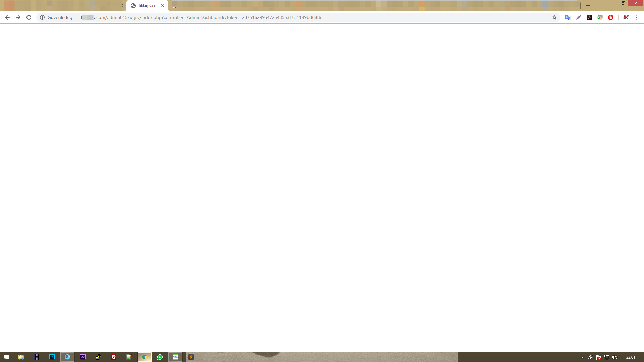The height and width of the screenshot is (362, 644).
Task: Open the JK profile extension icon
Action: tap(626, 17)
